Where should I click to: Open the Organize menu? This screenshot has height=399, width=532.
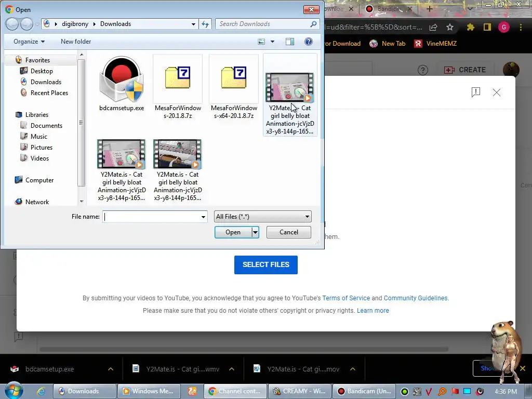(29, 42)
